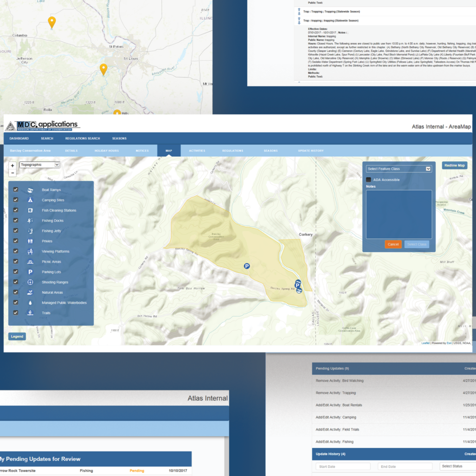
Task: Click the Redline Map button
Action: (454, 165)
